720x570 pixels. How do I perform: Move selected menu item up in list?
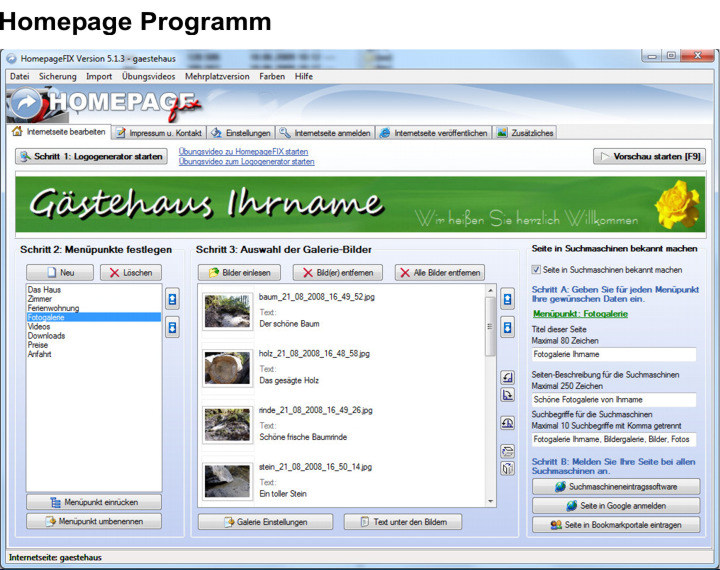click(172, 299)
